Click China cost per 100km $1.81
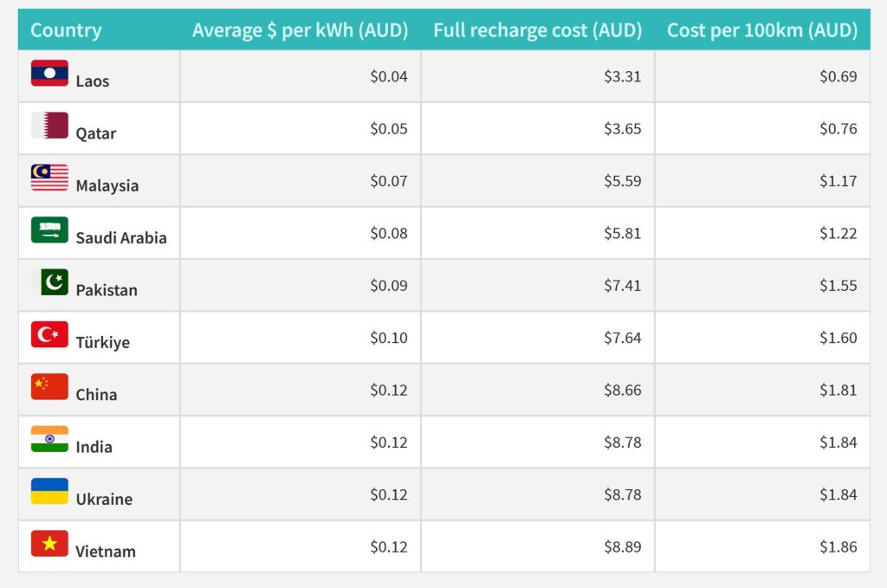The width and height of the screenshot is (887, 588). [x=838, y=390]
